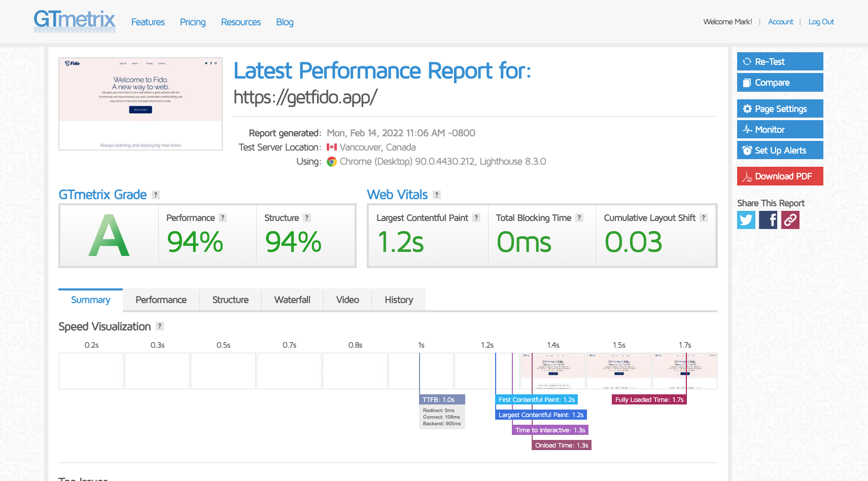Click the grade letter A
The width and height of the screenshot is (868, 481).
(109, 236)
